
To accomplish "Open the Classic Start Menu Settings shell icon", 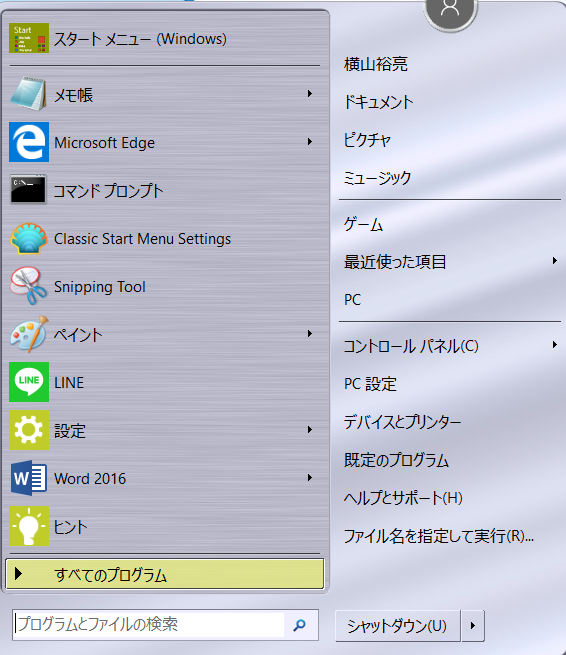I will 28,238.
